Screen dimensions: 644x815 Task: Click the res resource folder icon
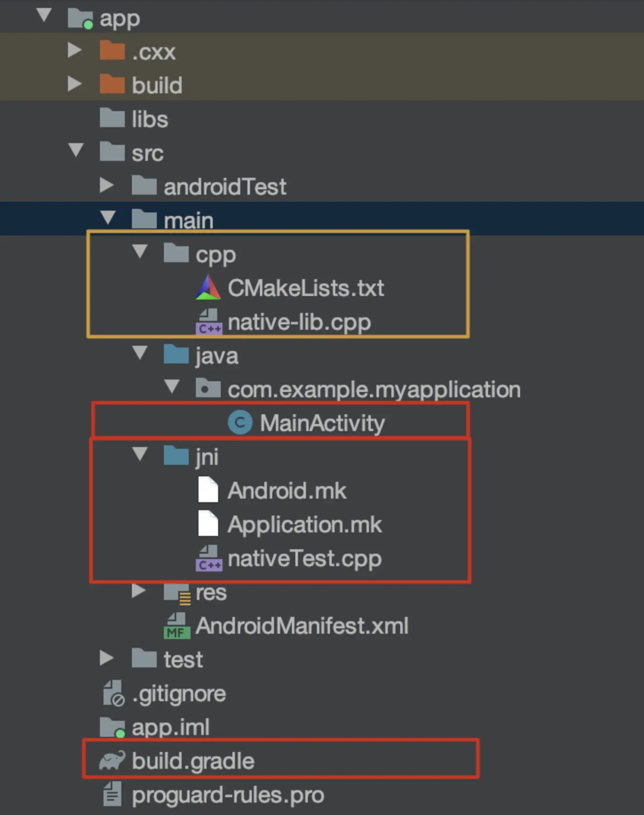tap(177, 592)
